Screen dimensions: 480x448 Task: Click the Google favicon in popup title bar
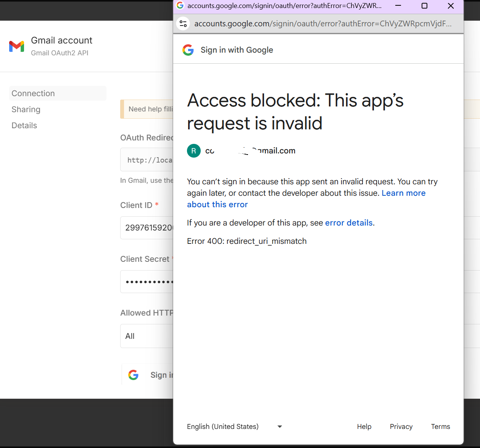(180, 5)
